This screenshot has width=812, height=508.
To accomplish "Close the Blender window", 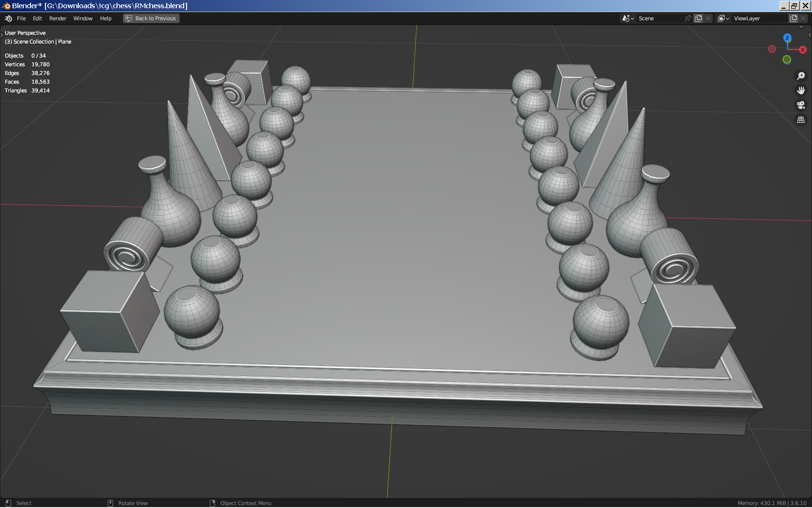I will coord(805,6).
